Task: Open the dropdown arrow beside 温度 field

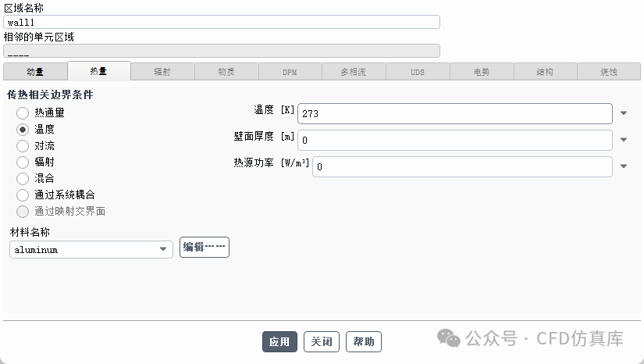Action: 624,113
